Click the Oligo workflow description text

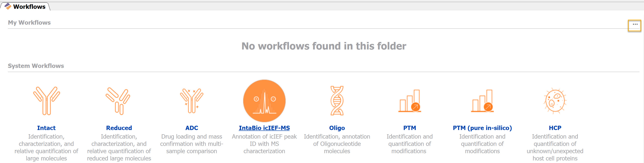pos(337,144)
